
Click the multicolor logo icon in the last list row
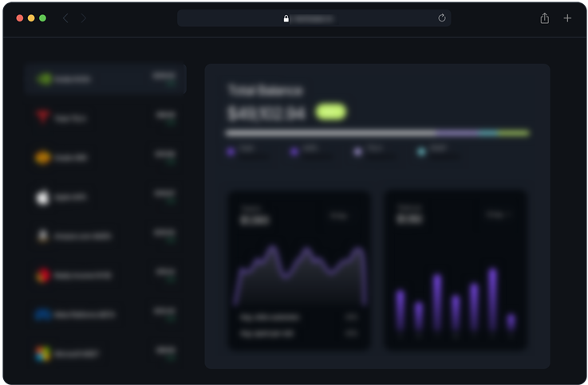43,353
